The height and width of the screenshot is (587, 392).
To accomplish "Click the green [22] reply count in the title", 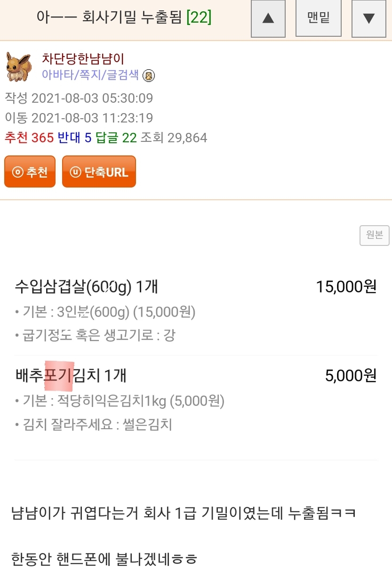I will tap(199, 17).
